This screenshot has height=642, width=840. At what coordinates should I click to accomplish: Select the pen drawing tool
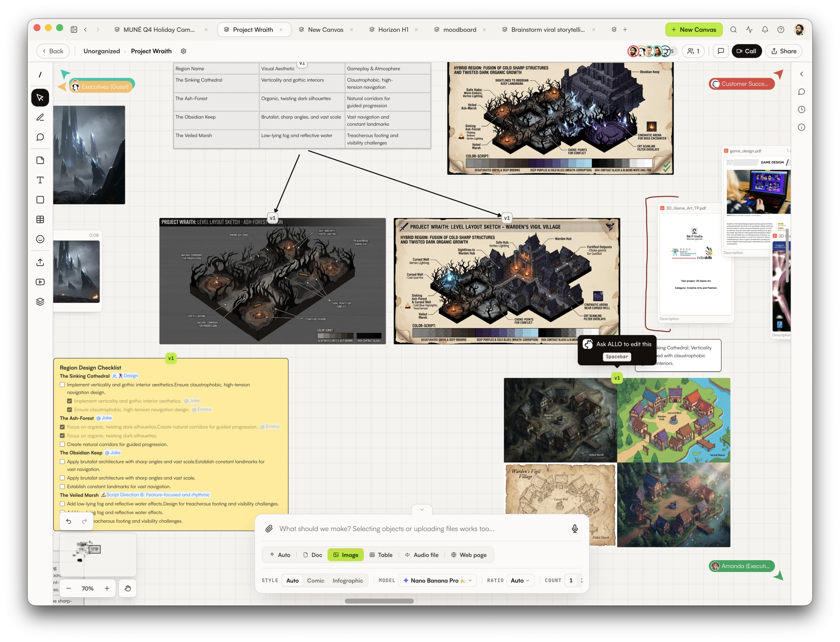click(x=40, y=117)
